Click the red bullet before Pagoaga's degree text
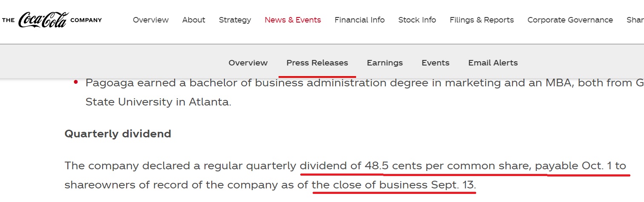The height and width of the screenshot is (202, 644). coord(76,82)
